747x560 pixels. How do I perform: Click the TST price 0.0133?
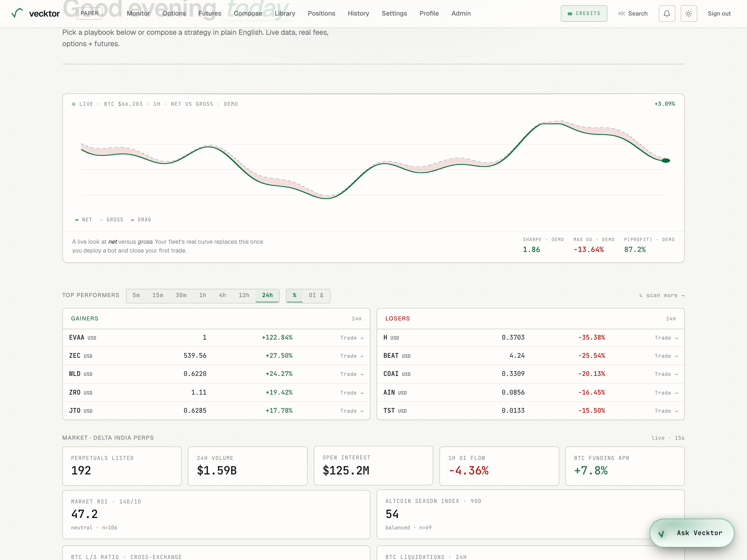(513, 411)
